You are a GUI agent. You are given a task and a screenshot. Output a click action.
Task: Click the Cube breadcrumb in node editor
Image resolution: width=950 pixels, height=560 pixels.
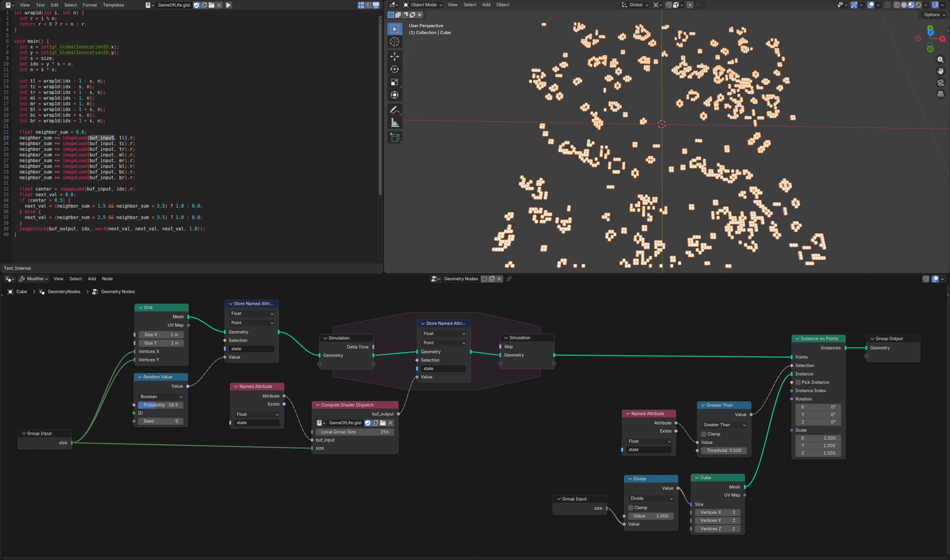22,292
